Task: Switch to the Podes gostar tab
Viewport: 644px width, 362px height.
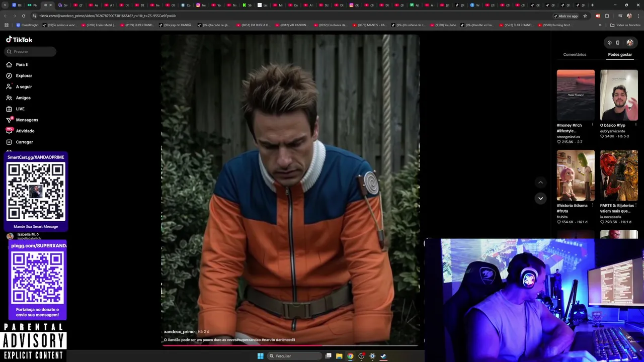Action: tap(620, 54)
